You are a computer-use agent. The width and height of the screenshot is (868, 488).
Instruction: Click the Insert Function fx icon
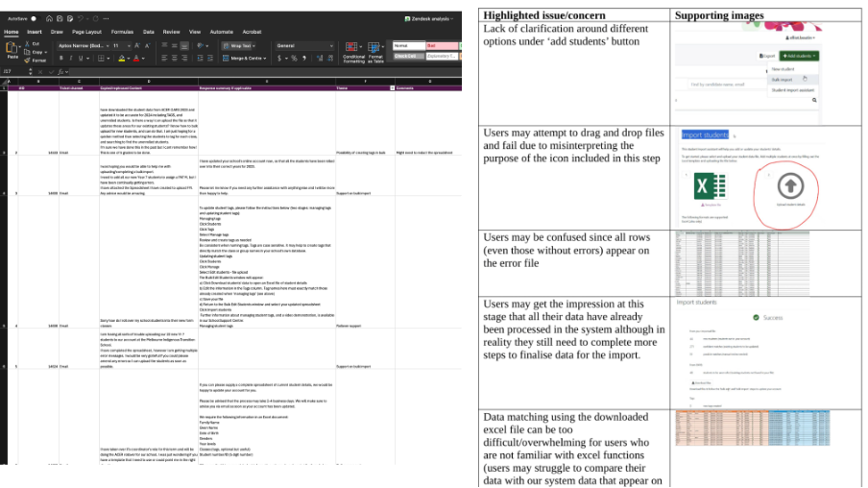60,72
